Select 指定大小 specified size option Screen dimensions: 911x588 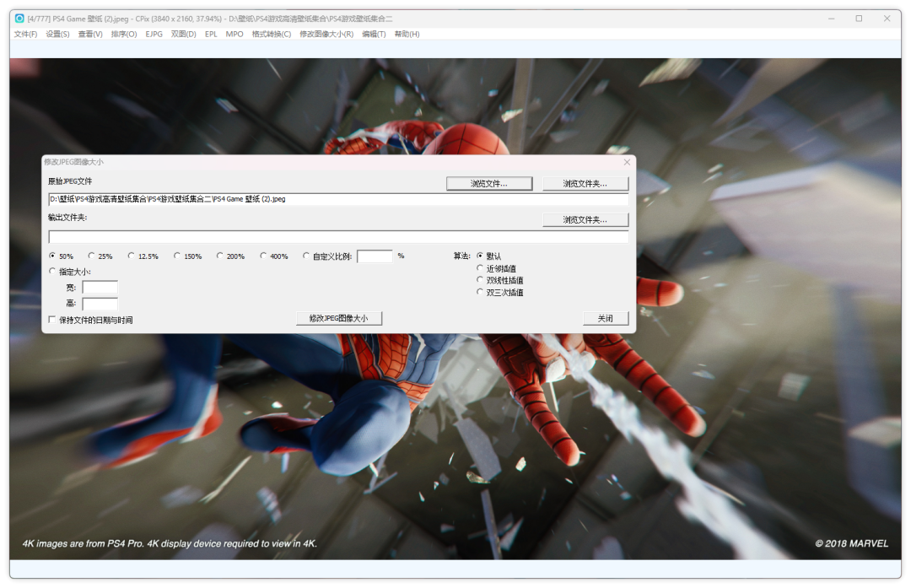click(x=53, y=272)
